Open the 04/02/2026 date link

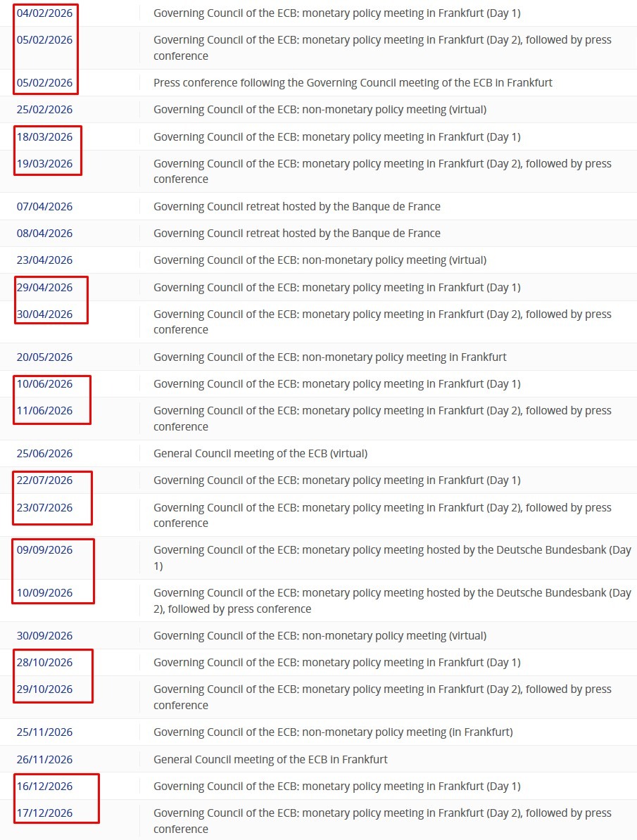[x=44, y=13]
